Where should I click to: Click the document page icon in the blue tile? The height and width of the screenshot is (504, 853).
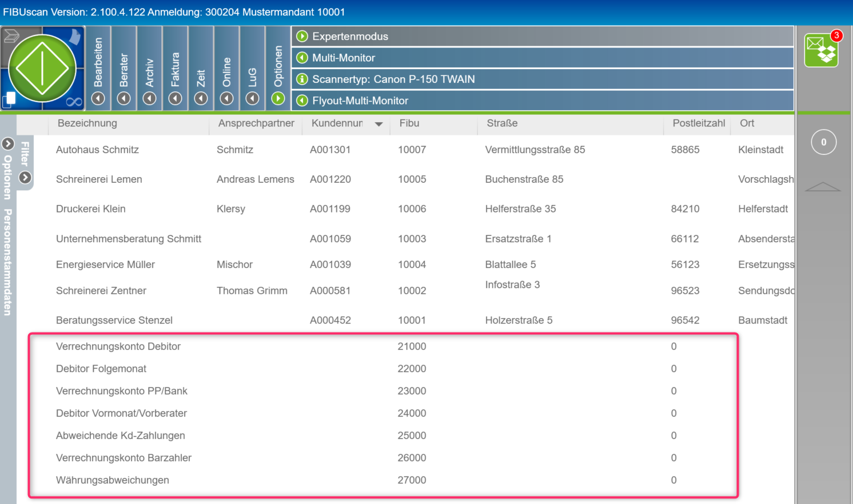tap(75, 38)
